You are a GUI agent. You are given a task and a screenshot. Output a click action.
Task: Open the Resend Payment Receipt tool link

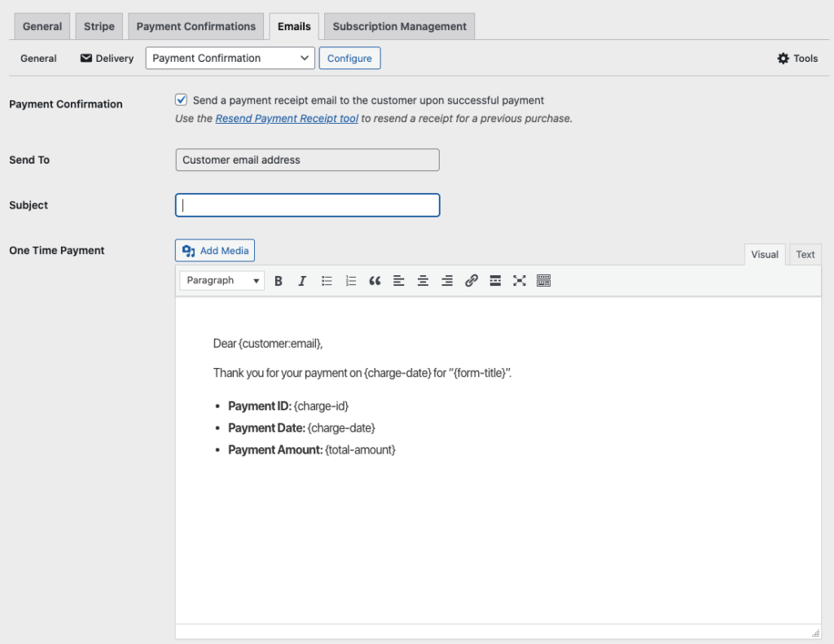click(287, 119)
